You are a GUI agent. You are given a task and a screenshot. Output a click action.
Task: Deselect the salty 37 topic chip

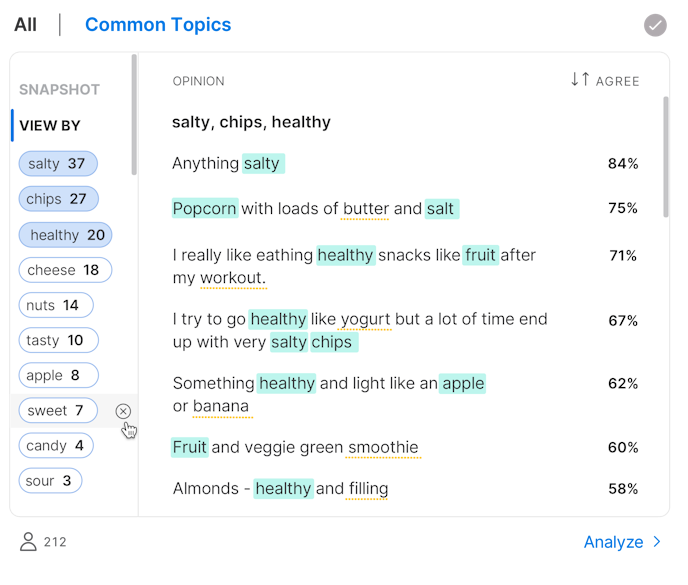[x=58, y=164]
